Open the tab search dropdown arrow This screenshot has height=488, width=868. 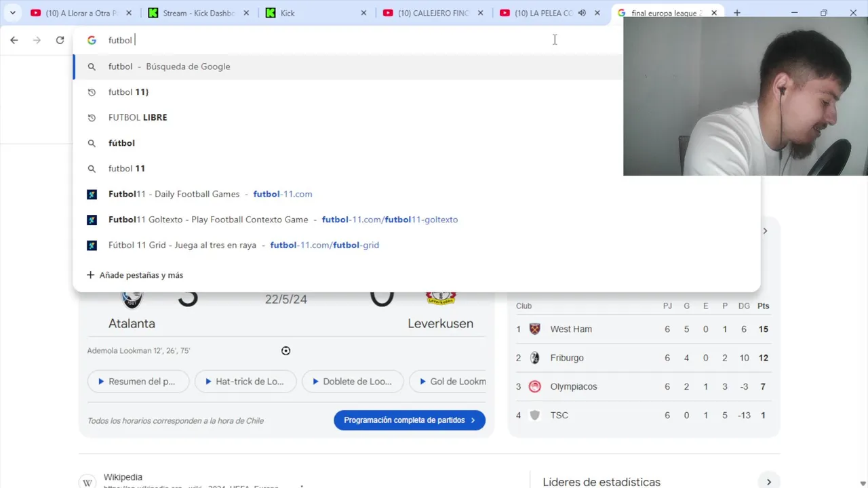[12, 13]
